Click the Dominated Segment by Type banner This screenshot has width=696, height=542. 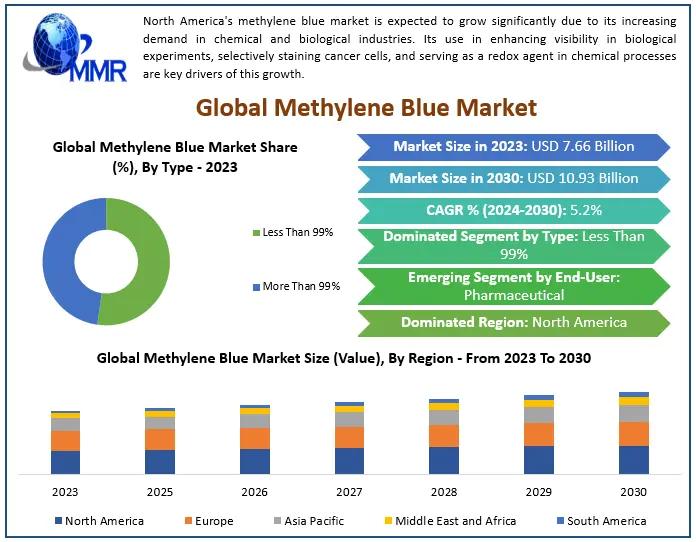tap(514, 246)
